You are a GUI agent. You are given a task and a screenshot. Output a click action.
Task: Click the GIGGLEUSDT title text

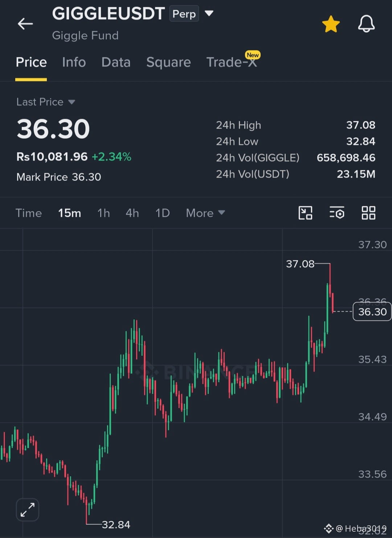click(x=109, y=14)
